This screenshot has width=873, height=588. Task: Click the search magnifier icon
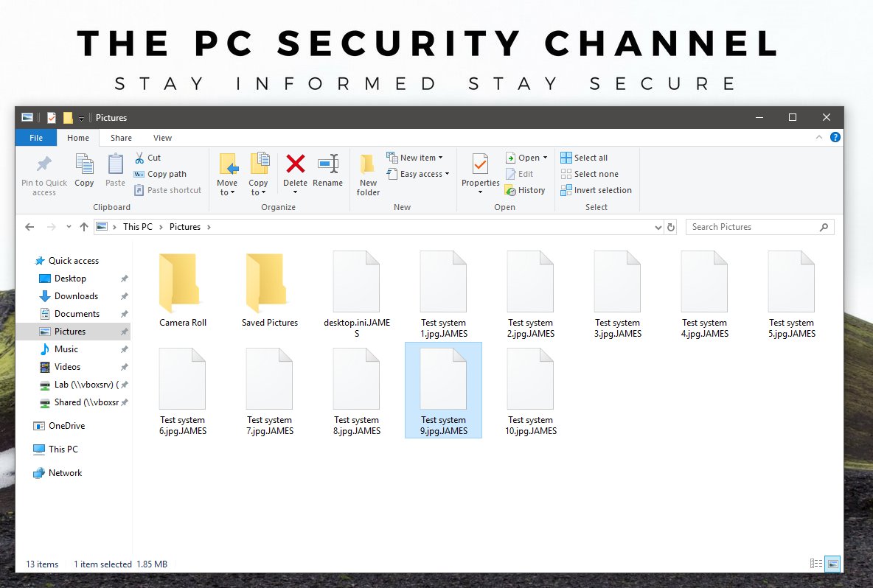pos(824,227)
